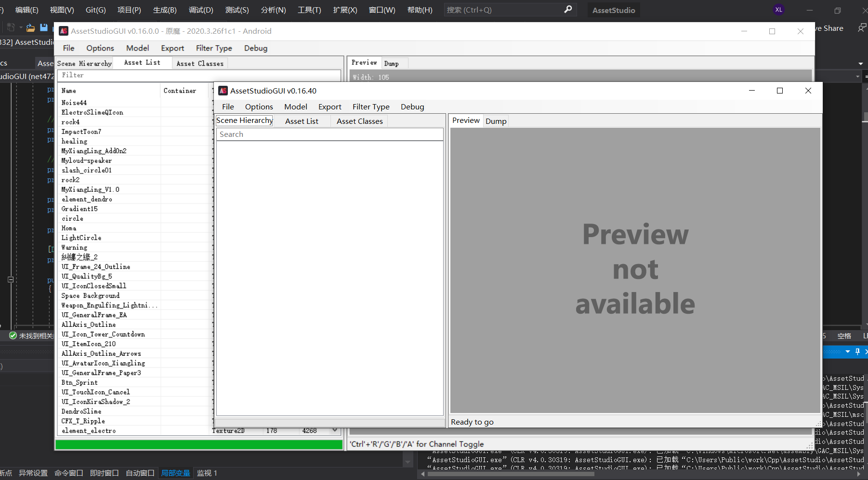
Task: Click the Visual Studio open file folder icon
Action: click(30, 28)
